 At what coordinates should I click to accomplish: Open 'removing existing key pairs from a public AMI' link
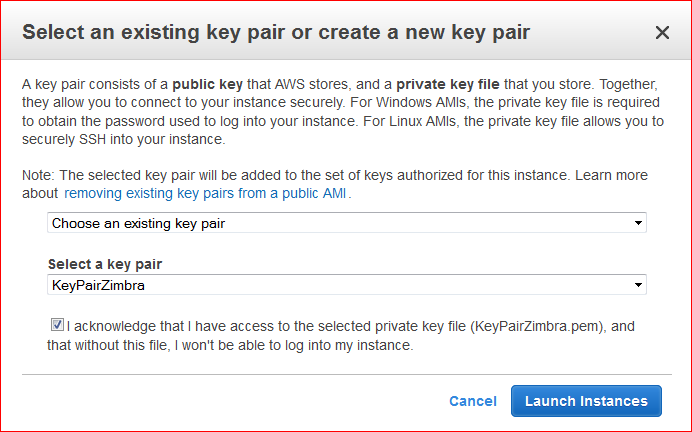(x=205, y=193)
